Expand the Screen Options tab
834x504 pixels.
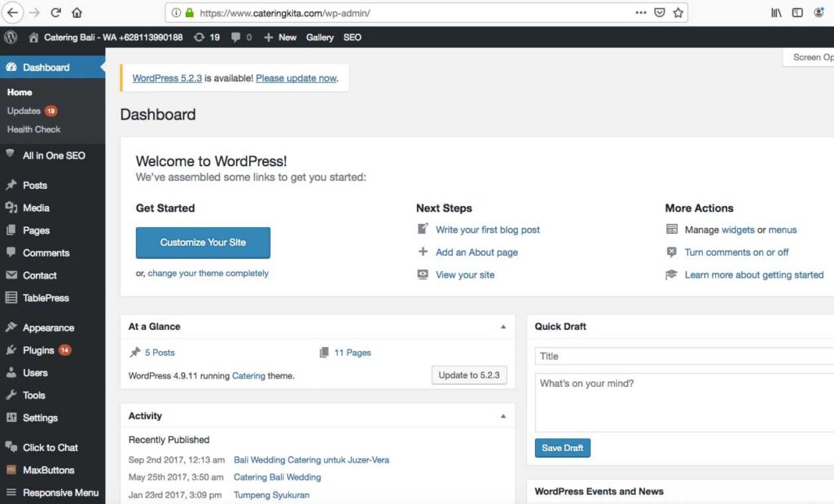point(810,57)
